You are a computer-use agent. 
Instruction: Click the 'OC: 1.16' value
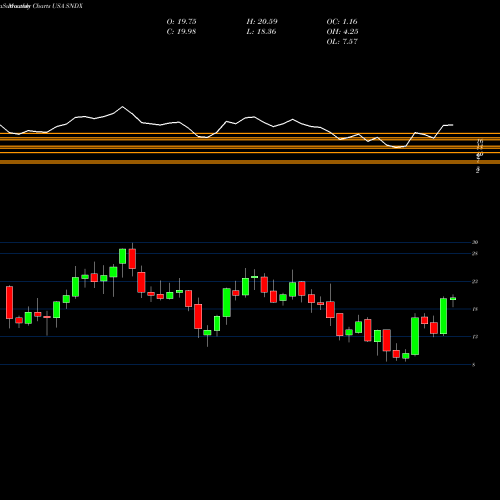click(342, 22)
